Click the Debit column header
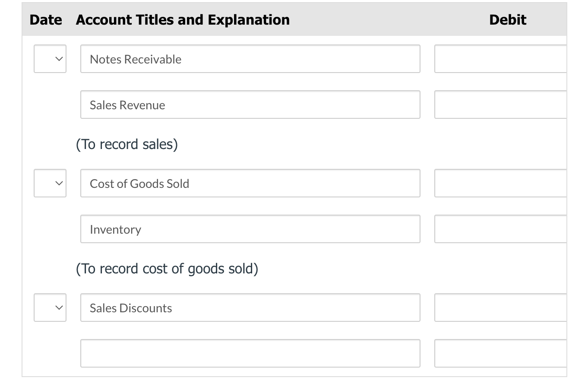 point(508,20)
